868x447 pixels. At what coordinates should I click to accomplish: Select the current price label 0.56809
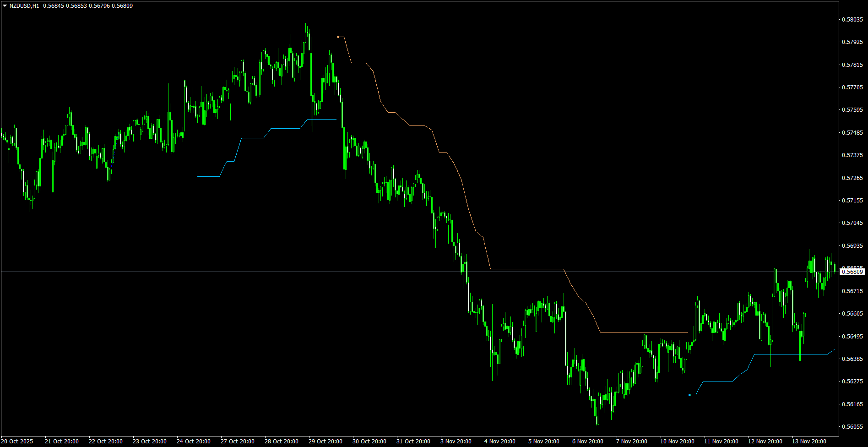853,272
